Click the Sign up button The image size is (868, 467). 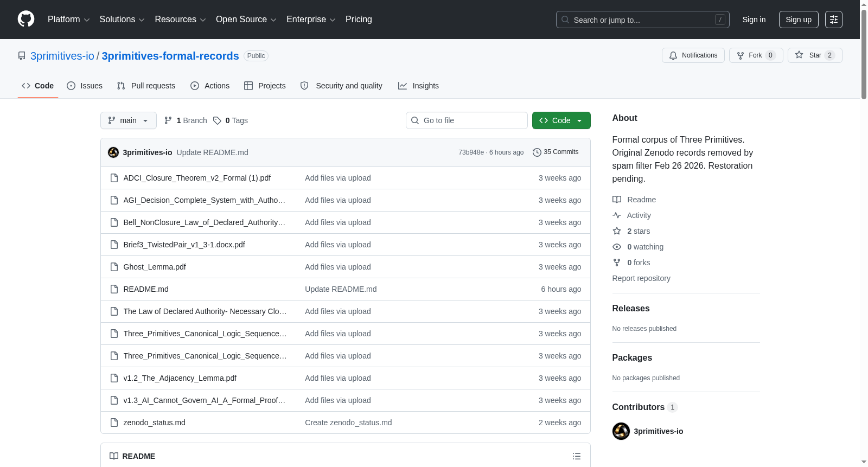click(799, 20)
